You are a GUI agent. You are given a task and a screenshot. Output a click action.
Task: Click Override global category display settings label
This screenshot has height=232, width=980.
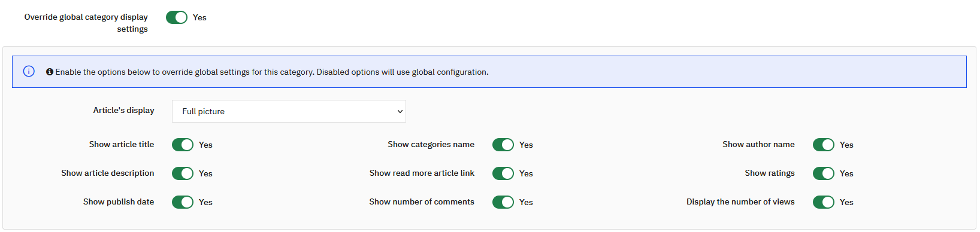86,23
